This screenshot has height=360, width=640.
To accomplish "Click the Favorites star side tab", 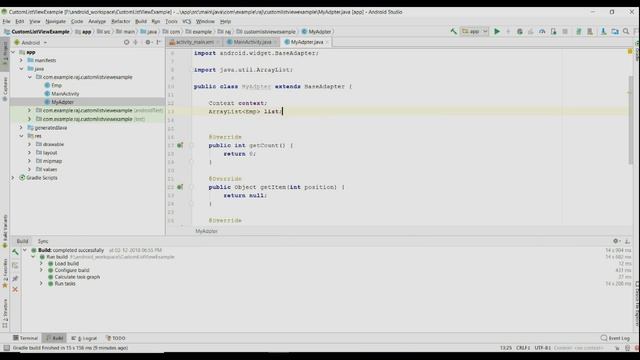I will coord(5,273).
